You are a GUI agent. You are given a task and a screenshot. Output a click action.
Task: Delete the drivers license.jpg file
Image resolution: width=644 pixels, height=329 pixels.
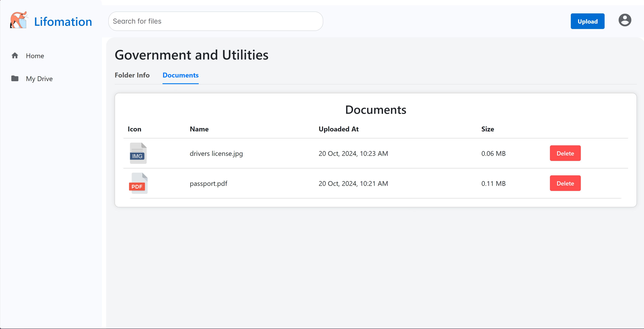[x=565, y=153]
